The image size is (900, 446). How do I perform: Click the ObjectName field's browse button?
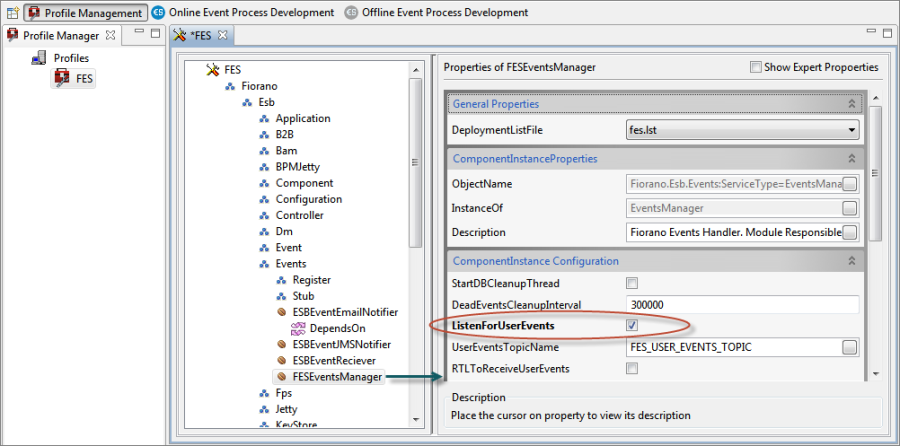click(850, 184)
